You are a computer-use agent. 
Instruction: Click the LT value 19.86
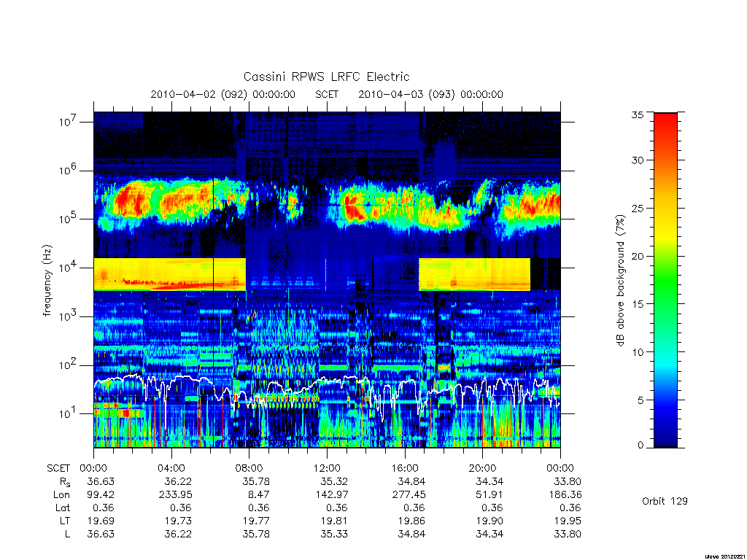pyautogui.click(x=411, y=521)
